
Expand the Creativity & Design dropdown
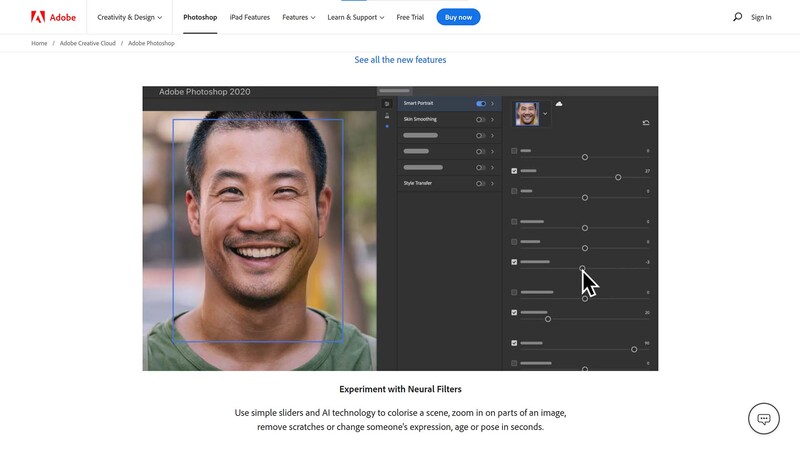pos(130,17)
